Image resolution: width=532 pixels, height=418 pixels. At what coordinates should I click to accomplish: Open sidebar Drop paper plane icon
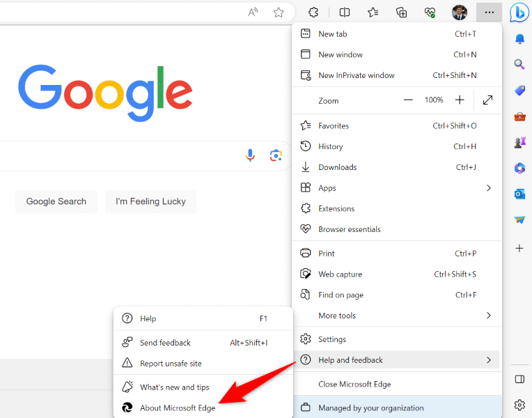point(519,219)
